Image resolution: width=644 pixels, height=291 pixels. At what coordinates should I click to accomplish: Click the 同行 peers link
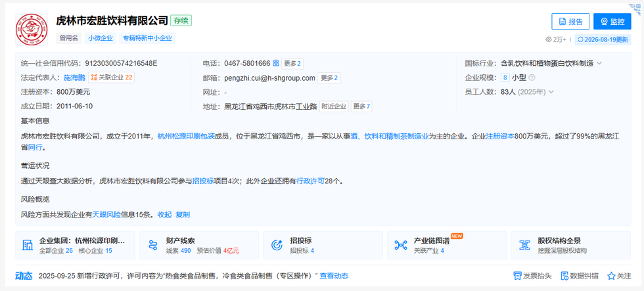point(35,147)
